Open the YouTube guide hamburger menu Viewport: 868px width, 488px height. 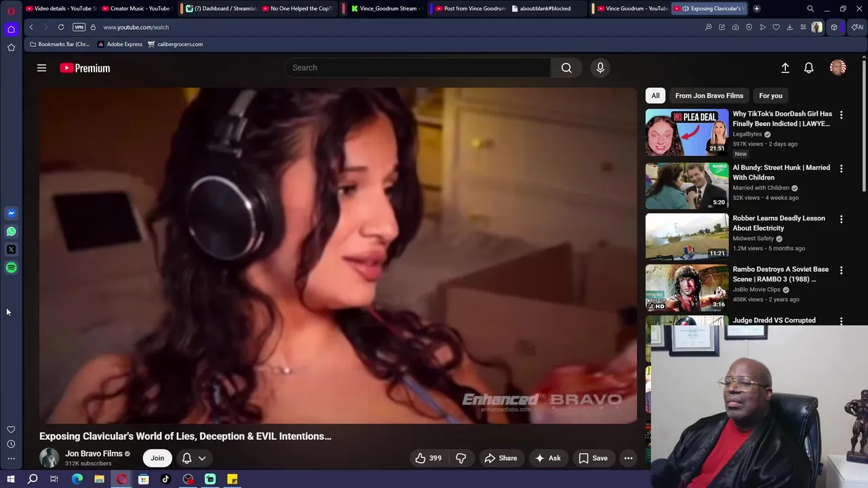point(41,68)
